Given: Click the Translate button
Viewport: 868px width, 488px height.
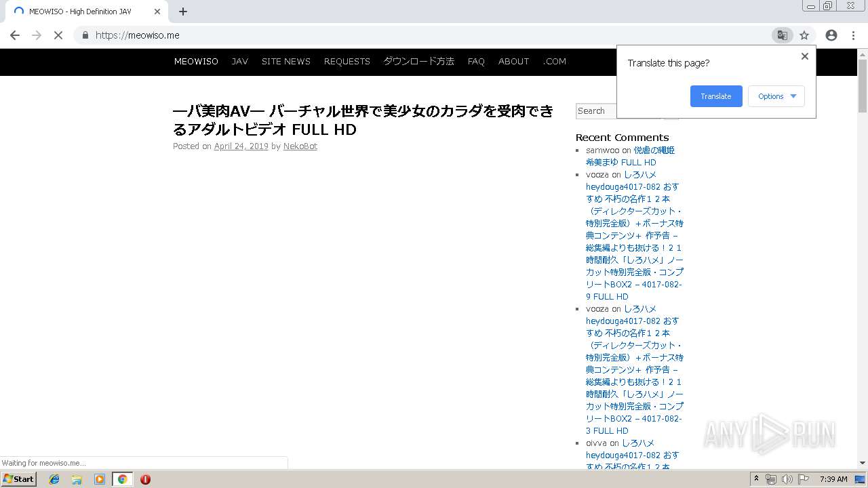Looking at the screenshot, I should point(716,96).
